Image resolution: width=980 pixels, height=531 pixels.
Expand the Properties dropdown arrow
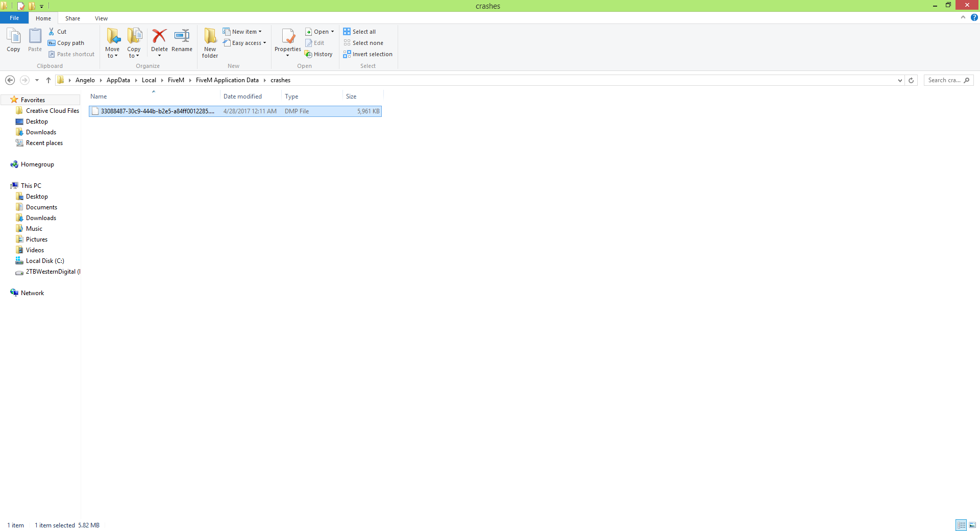pyautogui.click(x=288, y=56)
